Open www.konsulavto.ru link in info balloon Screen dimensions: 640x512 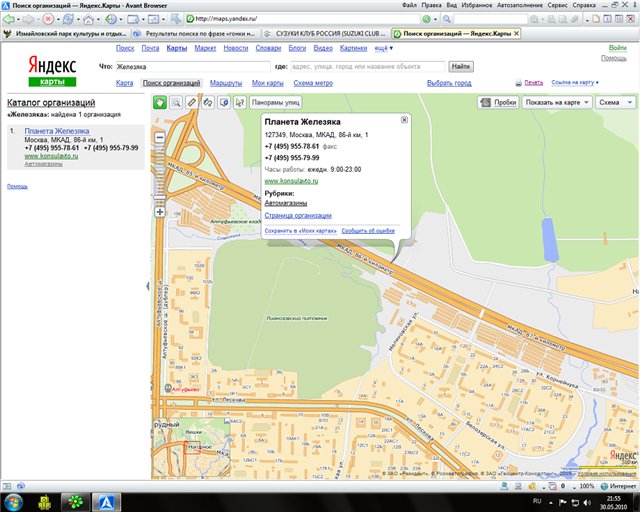point(291,181)
